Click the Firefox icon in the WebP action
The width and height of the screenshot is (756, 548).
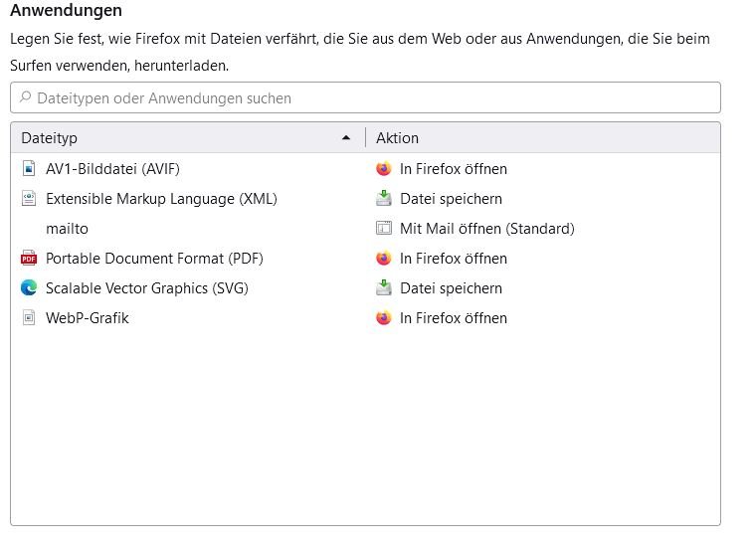pos(384,317)
